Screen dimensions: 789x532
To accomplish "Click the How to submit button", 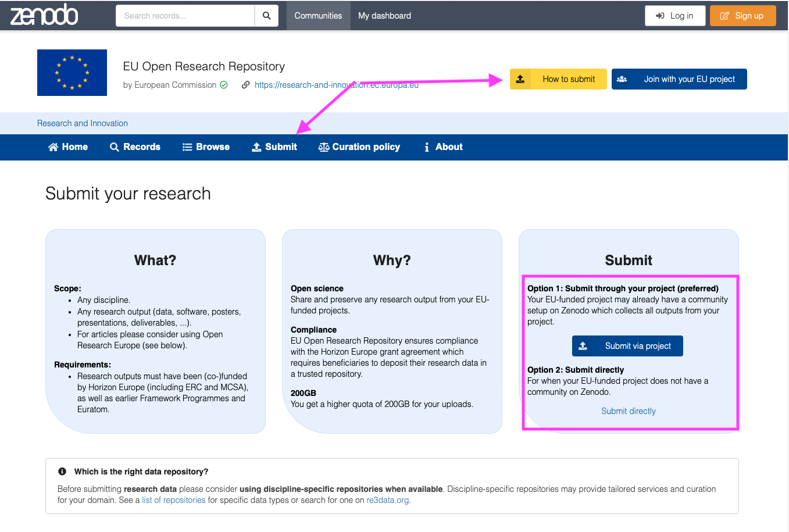I will point(558,79).
